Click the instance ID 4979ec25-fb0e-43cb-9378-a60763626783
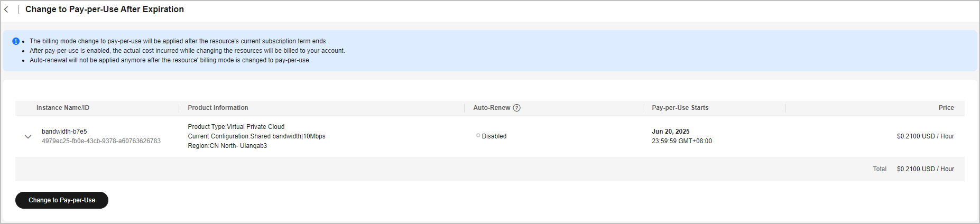 pos(101,141)
